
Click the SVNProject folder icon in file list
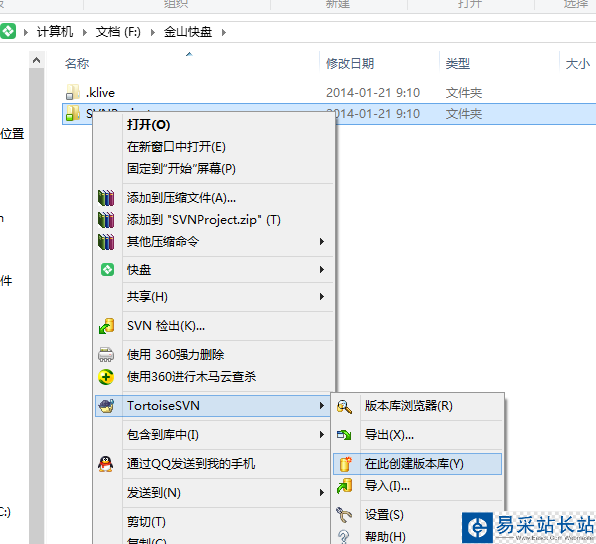tap(73, 113)
